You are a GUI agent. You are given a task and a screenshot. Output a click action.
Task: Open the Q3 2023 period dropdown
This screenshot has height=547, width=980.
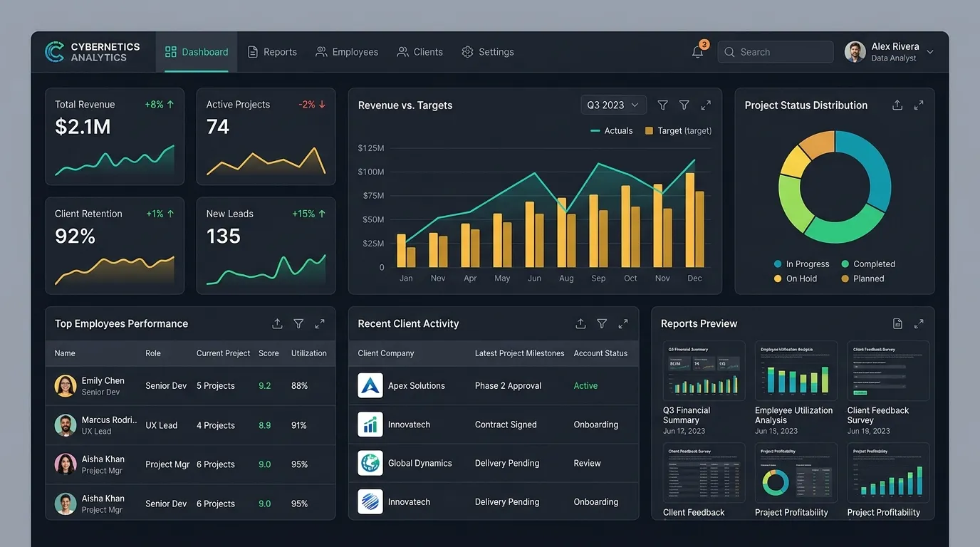pos(613,105)
